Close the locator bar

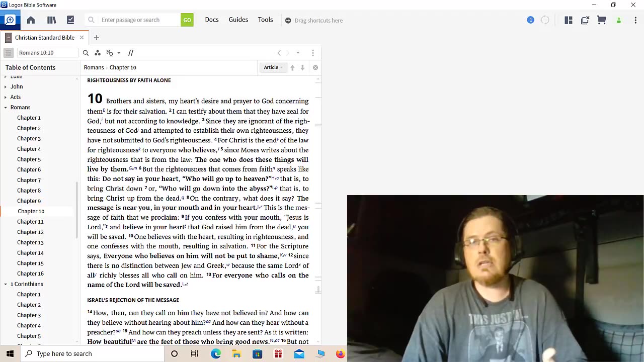click(x=315, y=67)
